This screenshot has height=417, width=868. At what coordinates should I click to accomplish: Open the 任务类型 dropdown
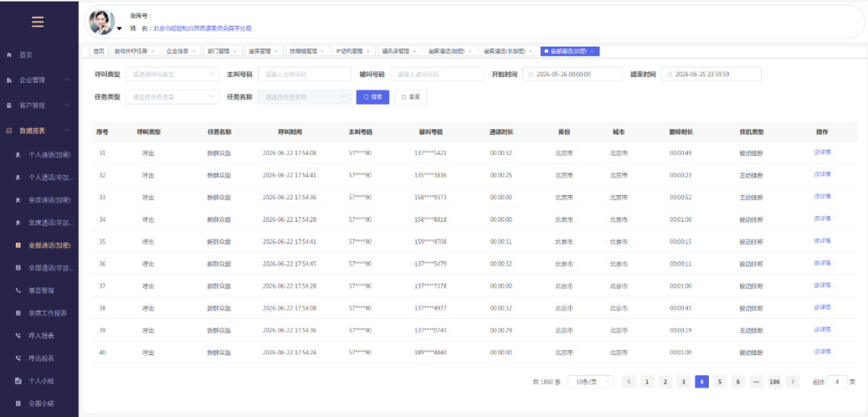point(172,96)
